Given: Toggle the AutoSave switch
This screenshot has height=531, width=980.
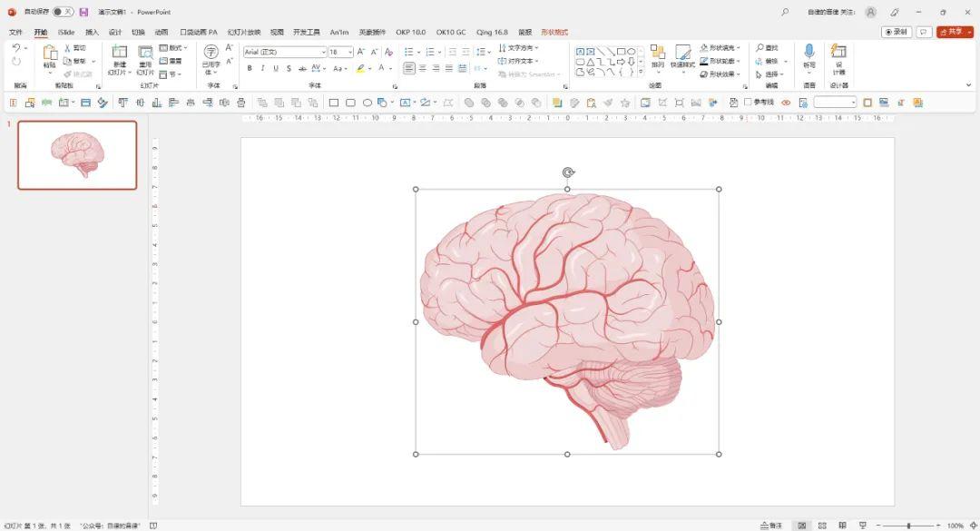Looking at the screenshot, I should (x=63, y=12).
